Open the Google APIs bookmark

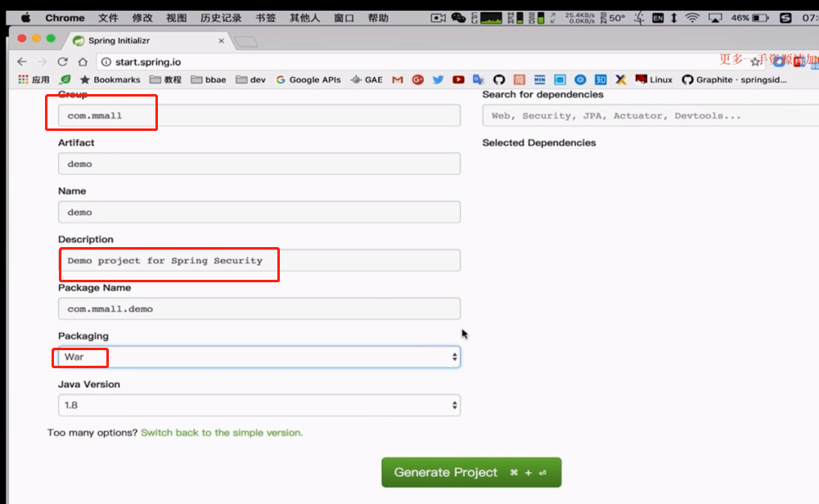tap(308, 79)
